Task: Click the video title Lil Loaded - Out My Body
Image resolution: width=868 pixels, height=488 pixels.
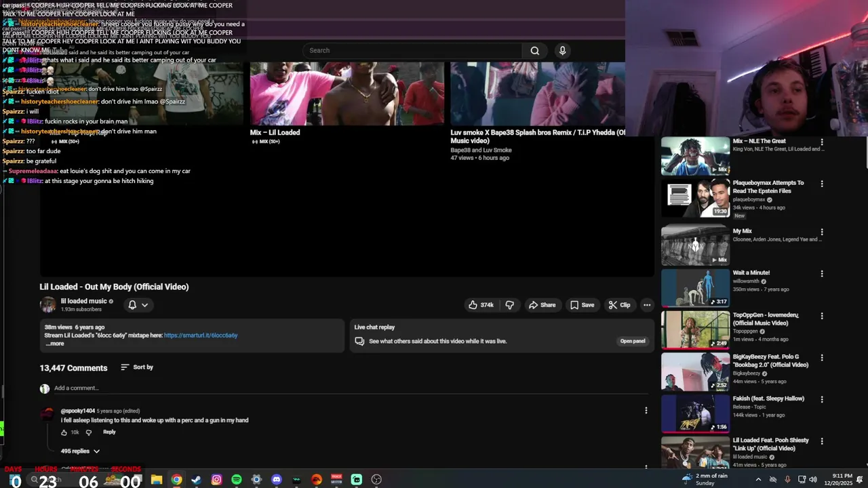Action: tap(114, 287)
